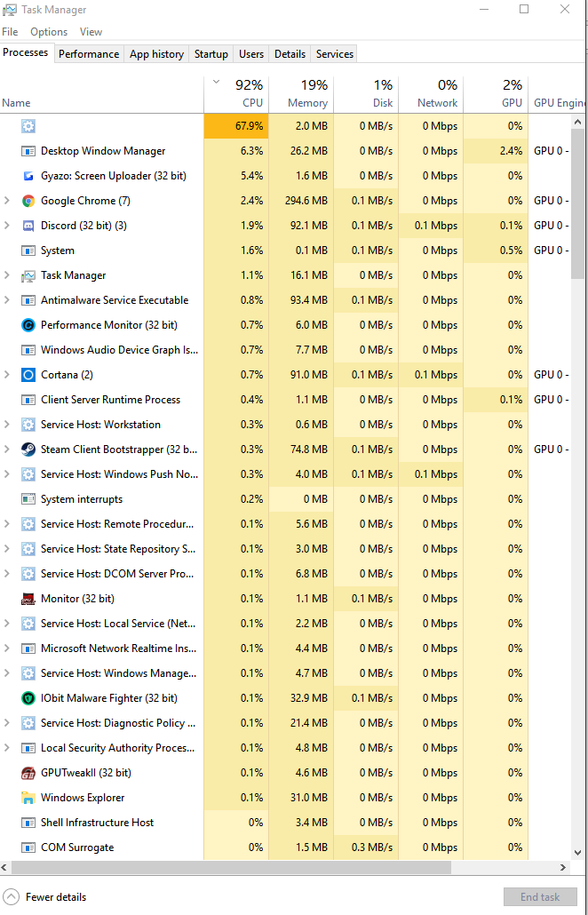Click the Discord process icon
The height and width of the screenshot is (915, 588).
[x=28, y=226]
